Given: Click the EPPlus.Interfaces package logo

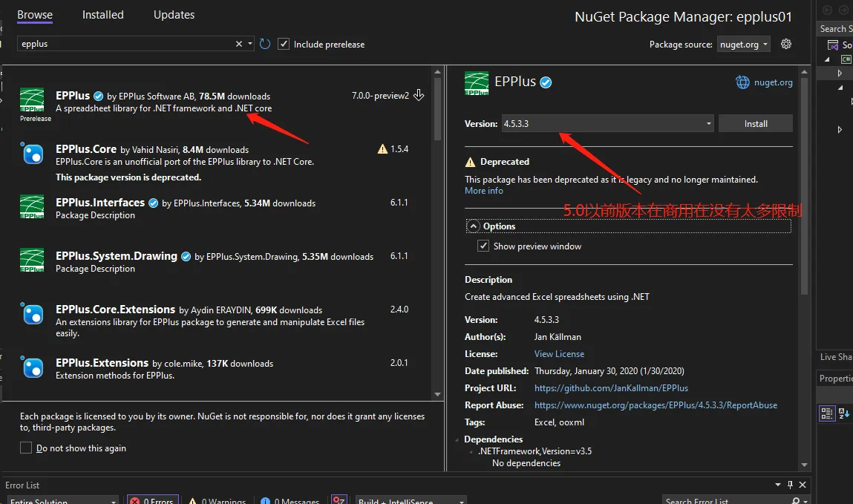Looking at the screenshot, I should tap(32, 206).
